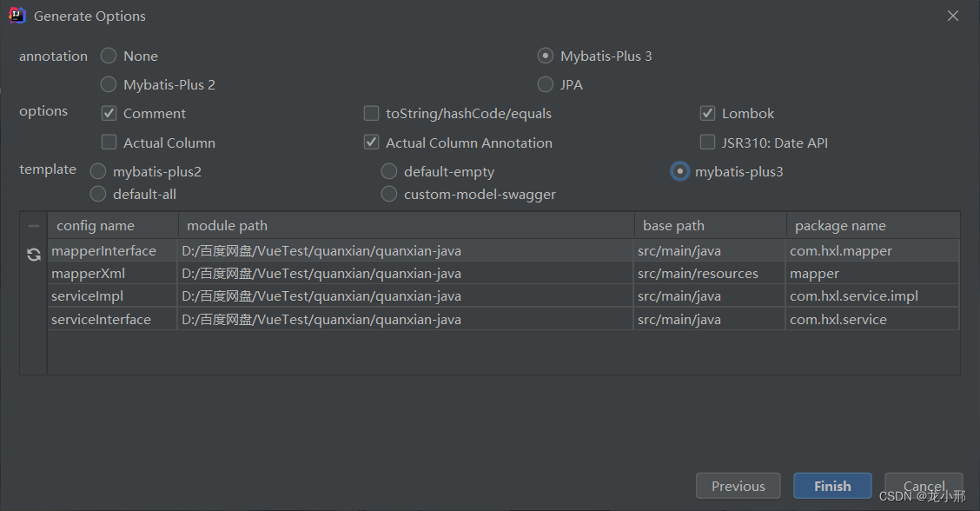Close the Generate Options dialog
The height and width of the screenshot is (511, 980).
pyautogui.click(x=952, y=16)
